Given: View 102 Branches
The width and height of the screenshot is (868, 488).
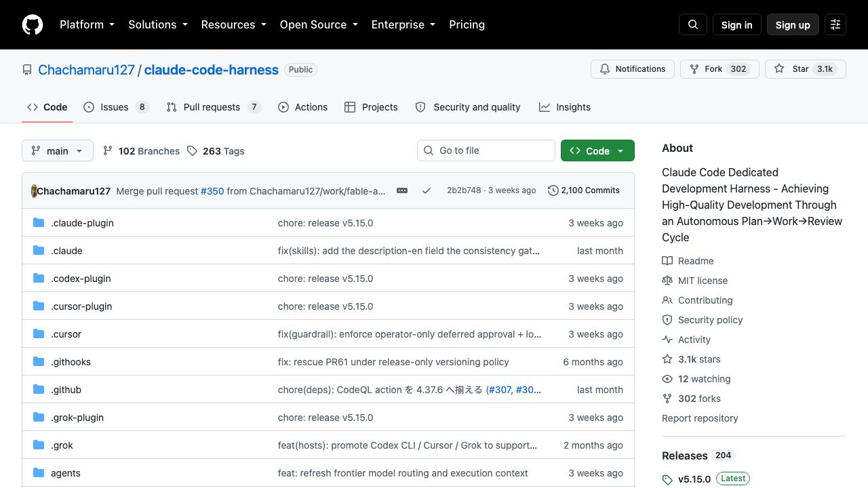Looking at the screenshot, I should [141, 151].
